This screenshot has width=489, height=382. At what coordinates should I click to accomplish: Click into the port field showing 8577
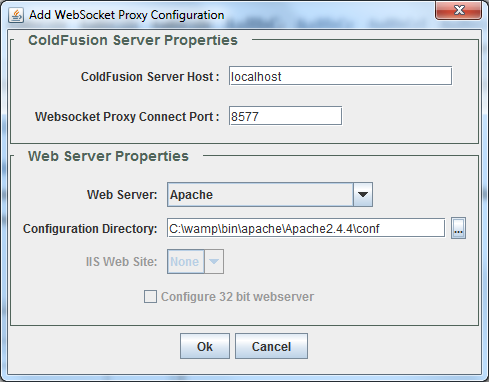click(285, 116)
